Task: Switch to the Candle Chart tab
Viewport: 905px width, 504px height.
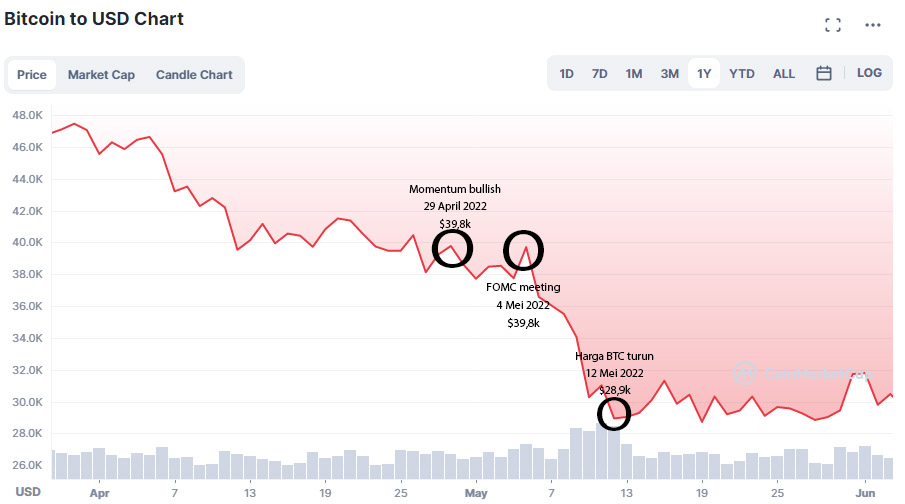Action: 194,75
